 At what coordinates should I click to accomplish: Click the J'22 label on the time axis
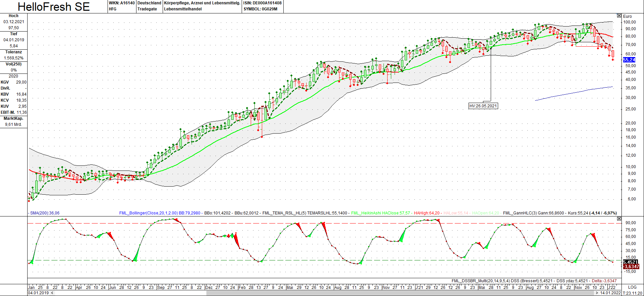[612, 287]
